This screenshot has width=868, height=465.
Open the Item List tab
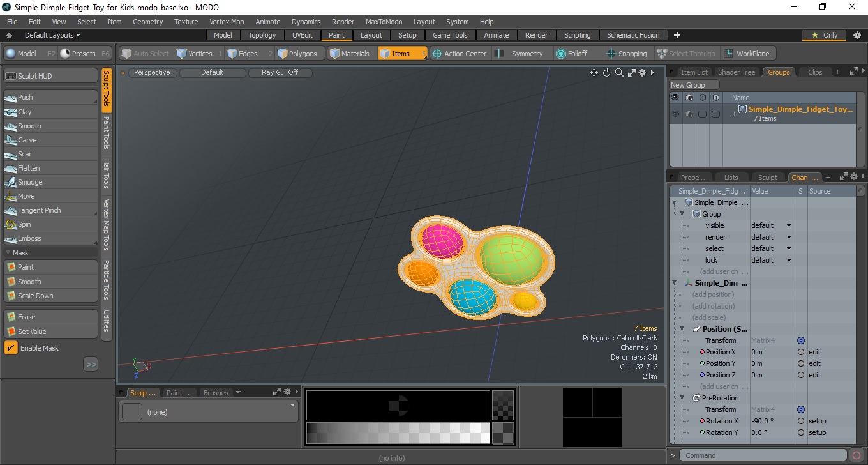click(694, 72)
